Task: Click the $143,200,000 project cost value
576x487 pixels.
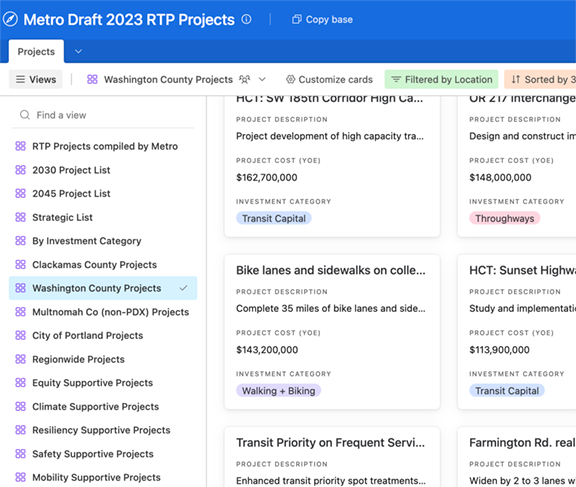Action: [x=267, y=350]
